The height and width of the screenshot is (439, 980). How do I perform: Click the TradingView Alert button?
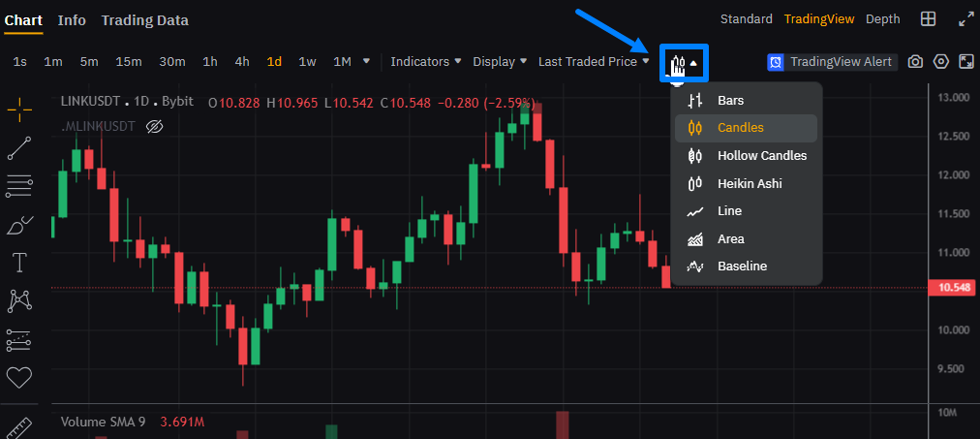click(x=832, y=62)
